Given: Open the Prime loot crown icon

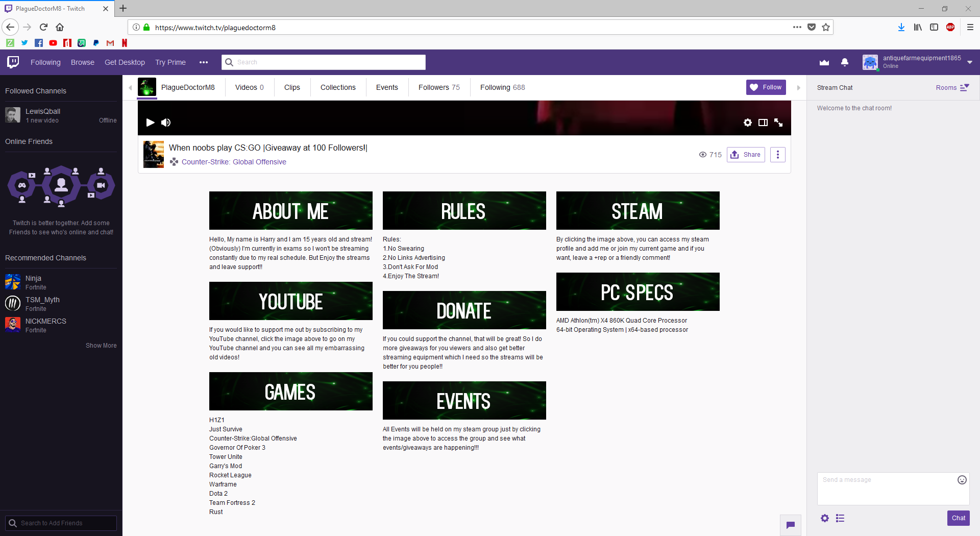Looking at the screenshot, I should click(824, 62).
